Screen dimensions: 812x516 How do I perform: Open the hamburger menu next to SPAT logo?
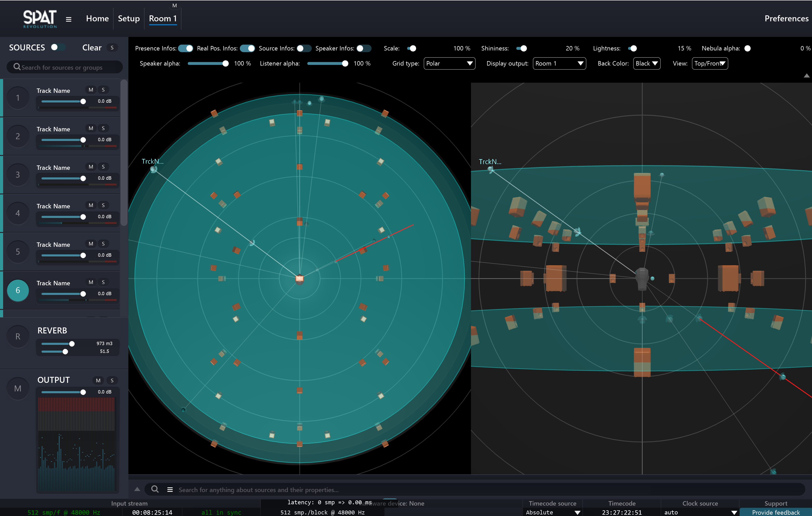[x=68, y=19]
